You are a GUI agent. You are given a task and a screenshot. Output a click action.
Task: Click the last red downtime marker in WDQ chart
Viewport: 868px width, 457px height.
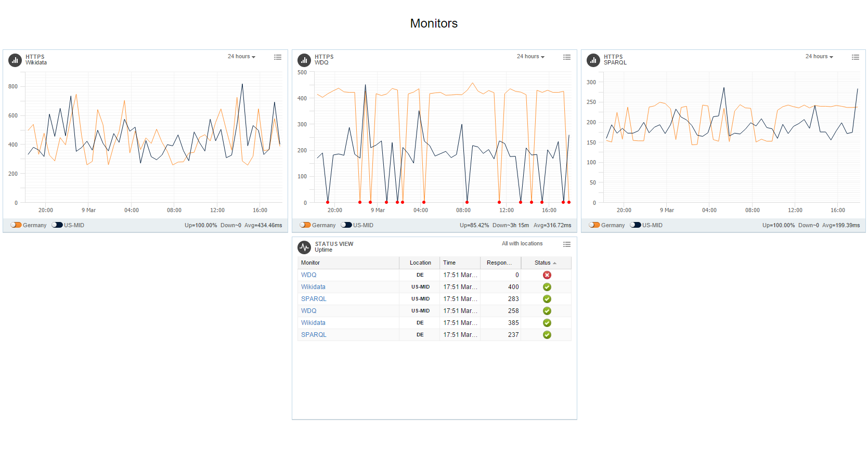click(569, 202)
